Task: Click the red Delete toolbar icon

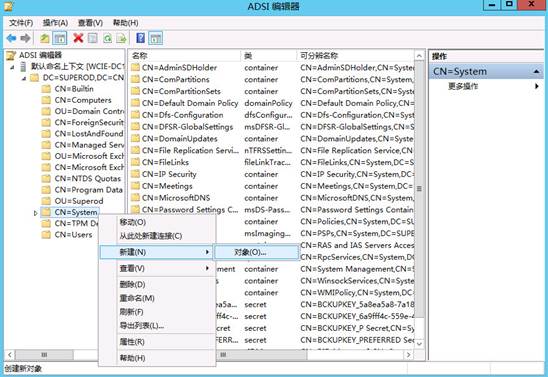Action: [x=78, y=38]
